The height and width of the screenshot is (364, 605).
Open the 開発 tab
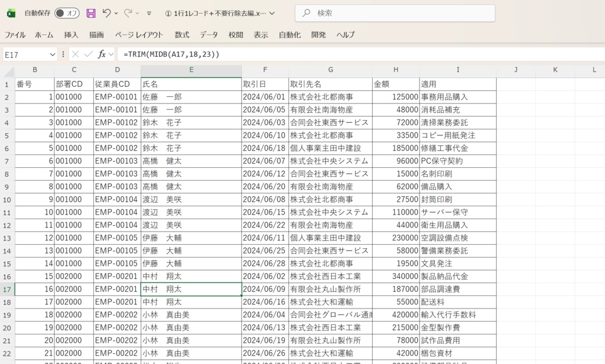[318, 35]
